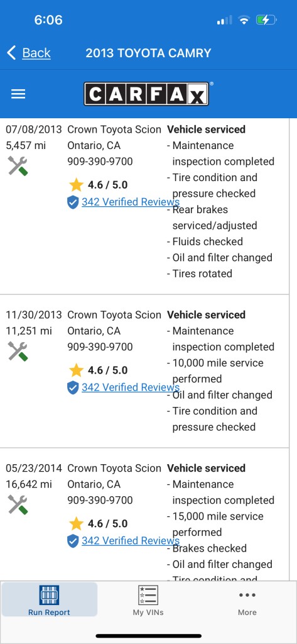Viewport: 297px width, 644px height.
Task: Tap wrench service icon for 05/23/2014 record
Action: point(18,505)
